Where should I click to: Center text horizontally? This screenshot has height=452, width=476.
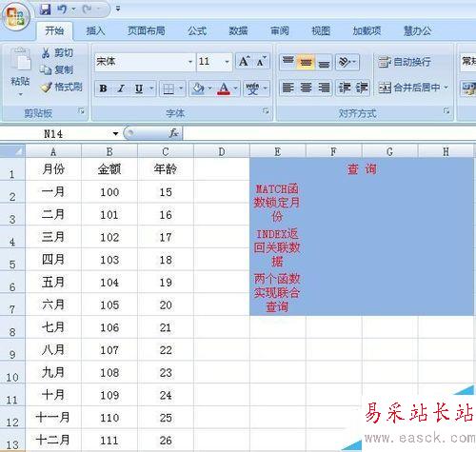click(306, 88)
